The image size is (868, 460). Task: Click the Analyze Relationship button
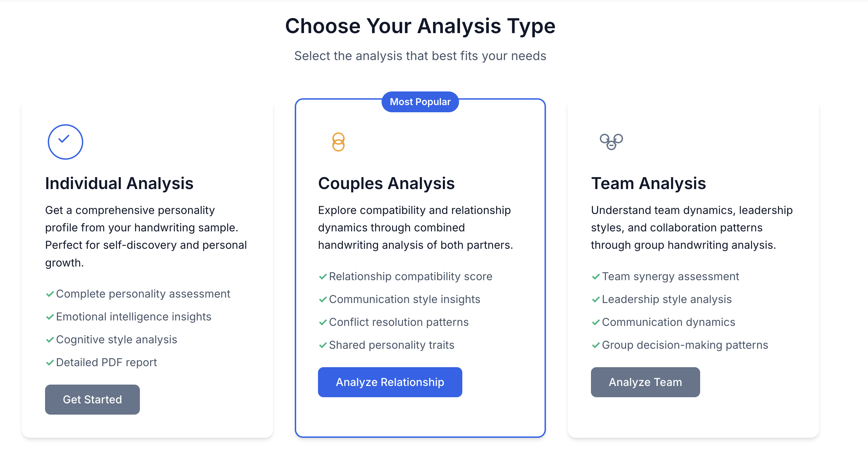390,382
